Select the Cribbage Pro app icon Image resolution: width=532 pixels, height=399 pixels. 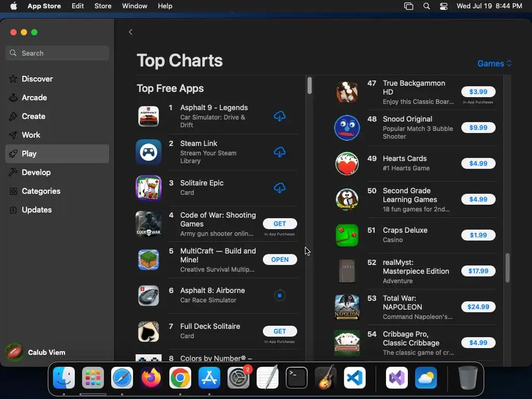click(347, 343)
